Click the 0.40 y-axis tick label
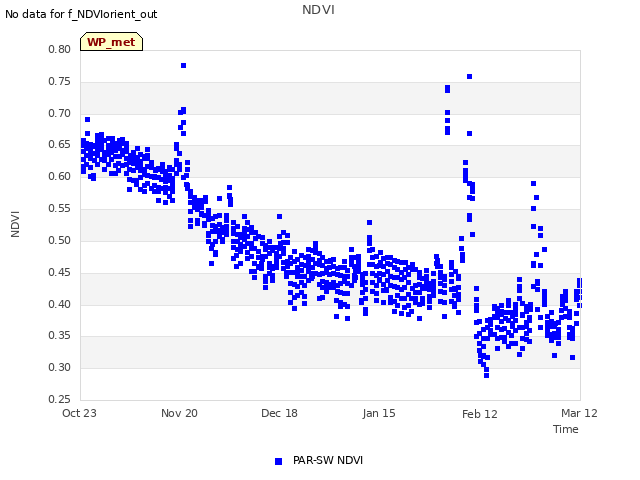640x480 pixels. [x=60, y=304]
